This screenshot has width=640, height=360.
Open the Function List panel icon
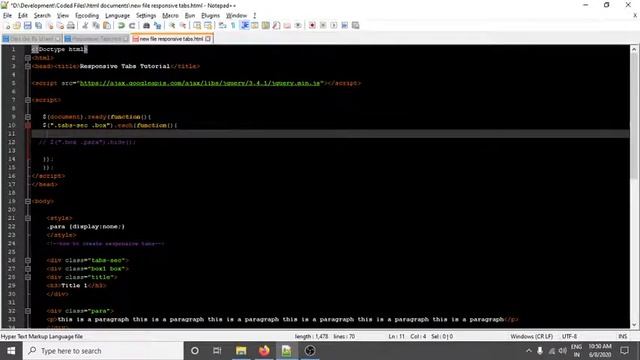click(276, 26)
